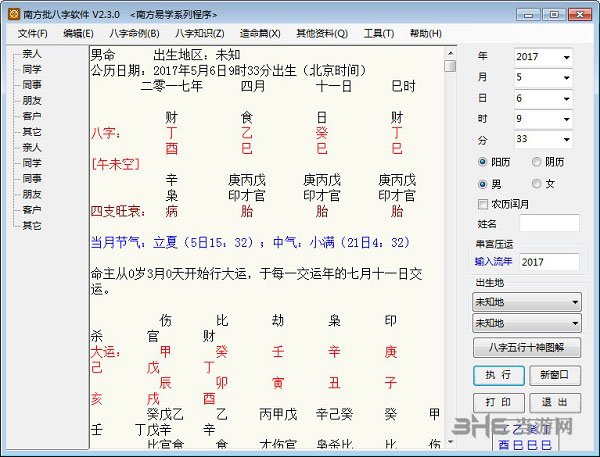
Task: Open the 帮助(H) menu
Action: coord(426,34)
